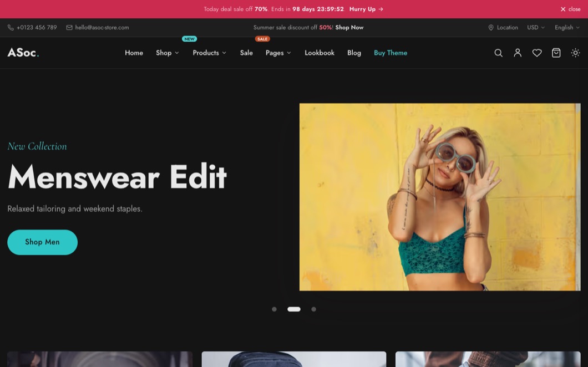The image size is (588, 367).
Task: Click the 98 days 23:59:52 countdown
Action: pos(318,9)
